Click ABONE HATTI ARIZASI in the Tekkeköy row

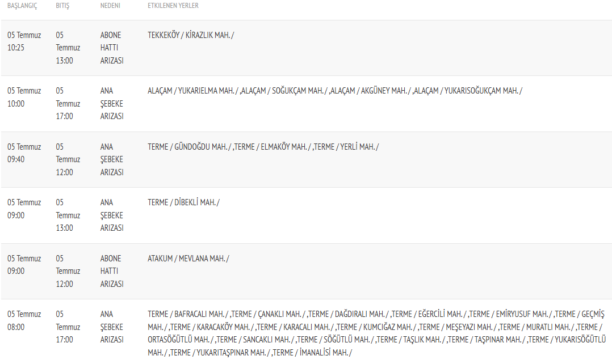(x=111, y=48)
